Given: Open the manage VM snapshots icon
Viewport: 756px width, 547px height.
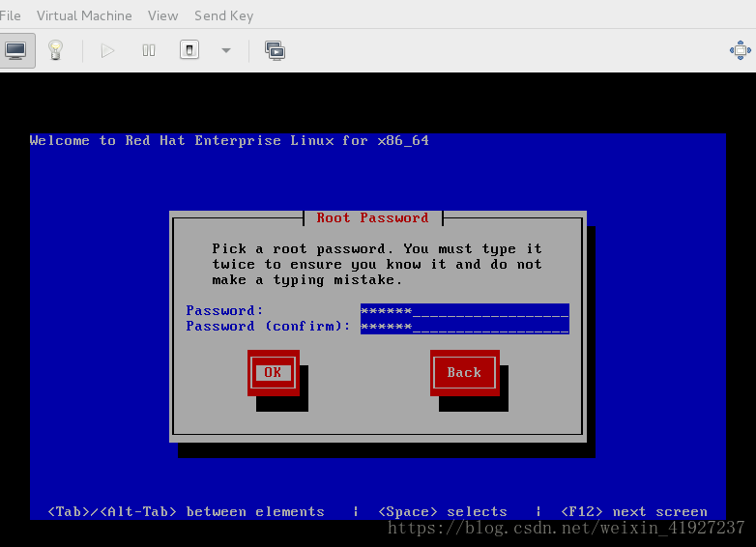Looking at the screenshot, I should tap(275, 50).
